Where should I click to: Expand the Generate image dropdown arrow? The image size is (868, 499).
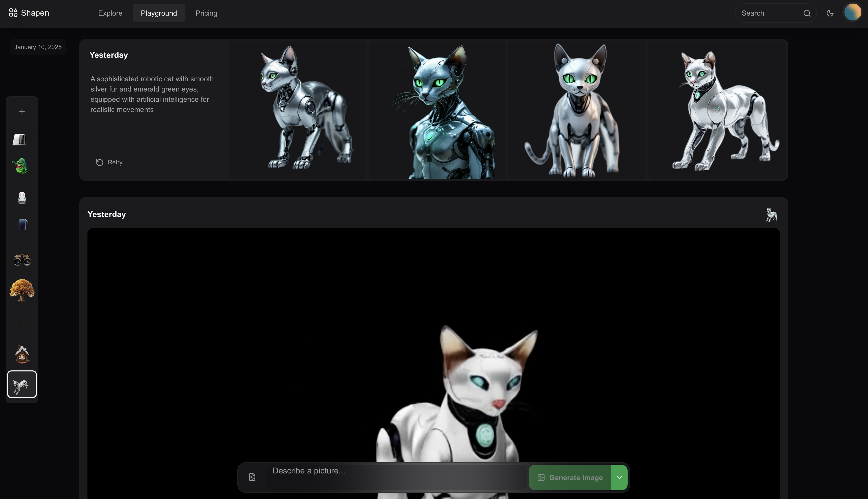tap(619, 478)
